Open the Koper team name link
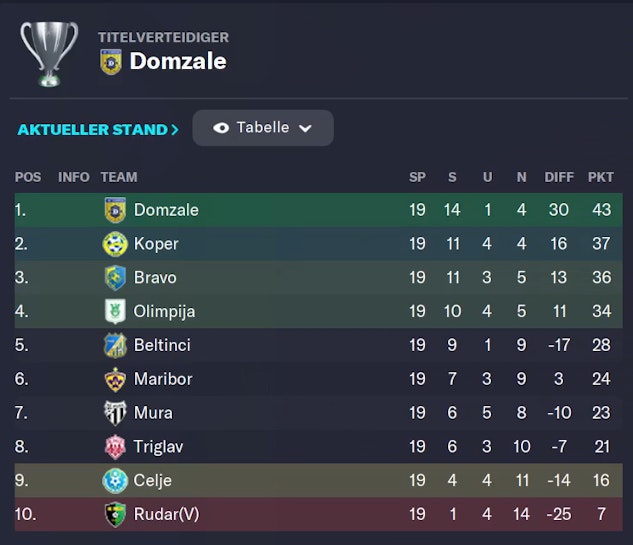The width and height of the screenshot is (633, 545). tap(156, 244)
